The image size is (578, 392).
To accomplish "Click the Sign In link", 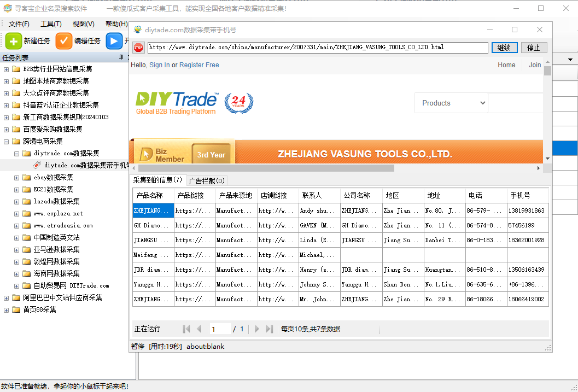I will tap(160, 65).
